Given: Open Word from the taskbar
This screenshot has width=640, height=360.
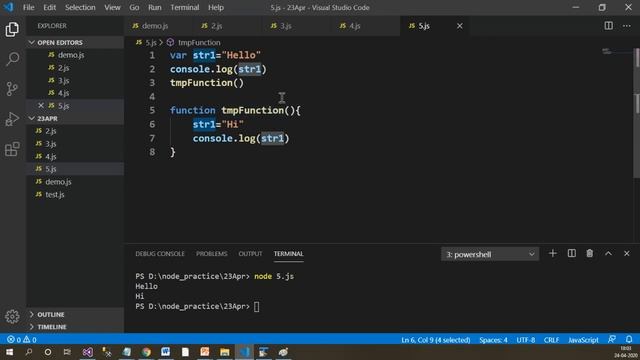Looking at the screenshot, I should pyautogui.click(x=165, y=352).
